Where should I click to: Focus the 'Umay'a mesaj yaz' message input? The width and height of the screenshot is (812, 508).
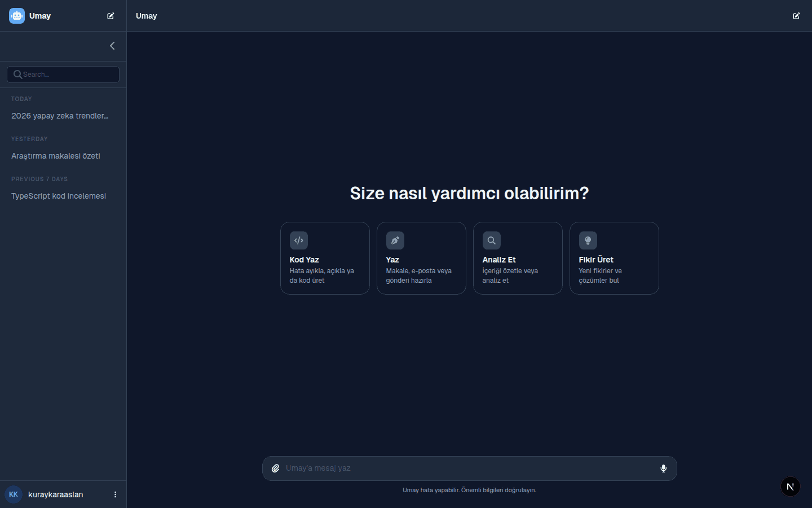469,468
